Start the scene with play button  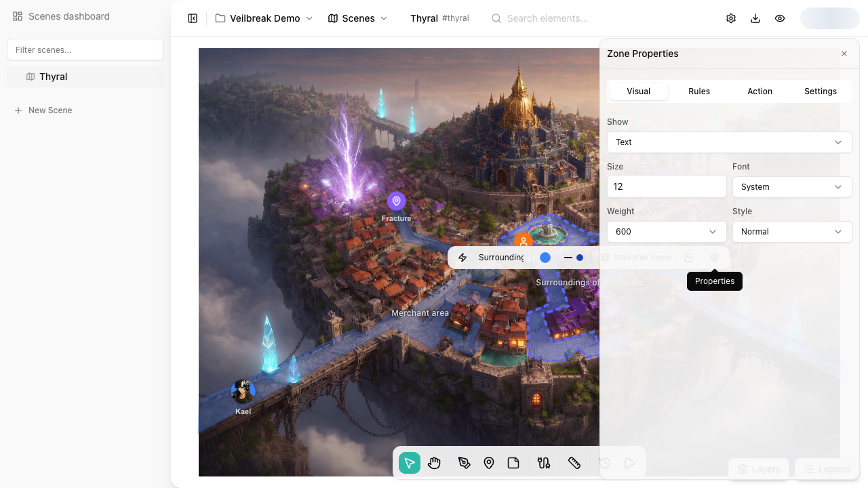pyautogui.click(x=629, y=463)
